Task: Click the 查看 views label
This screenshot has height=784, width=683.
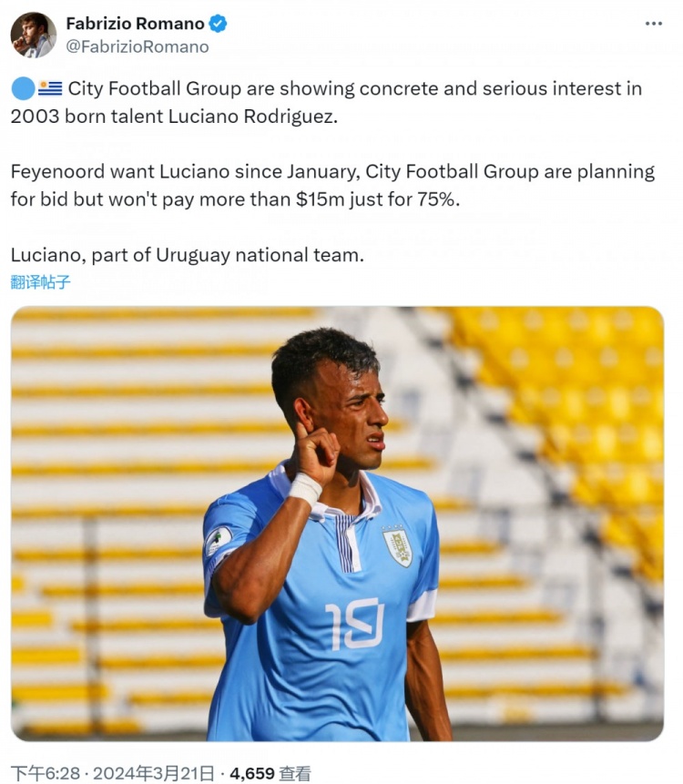Action: coord(295,773)
